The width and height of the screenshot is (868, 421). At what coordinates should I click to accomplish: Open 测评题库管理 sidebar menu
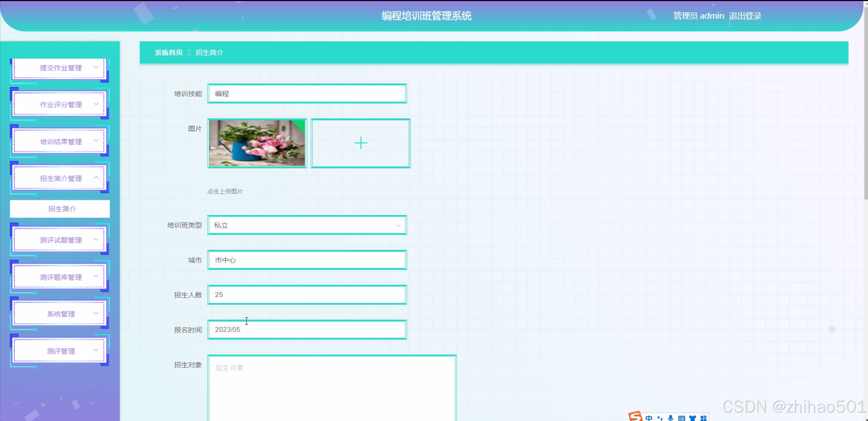[x=59, y=277]
